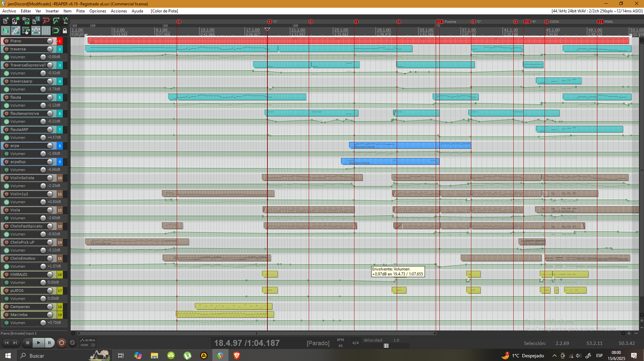Click the Piano track name label
Screen dimensions: 644x361
coord(16,41)
